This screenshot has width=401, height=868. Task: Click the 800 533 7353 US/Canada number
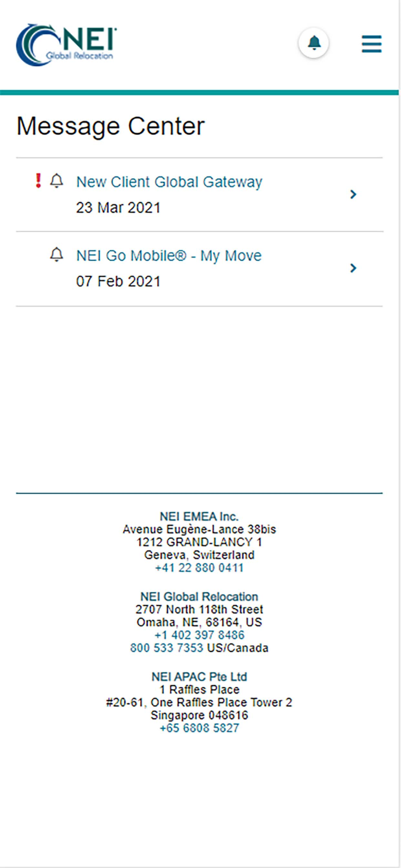[168, 648]
